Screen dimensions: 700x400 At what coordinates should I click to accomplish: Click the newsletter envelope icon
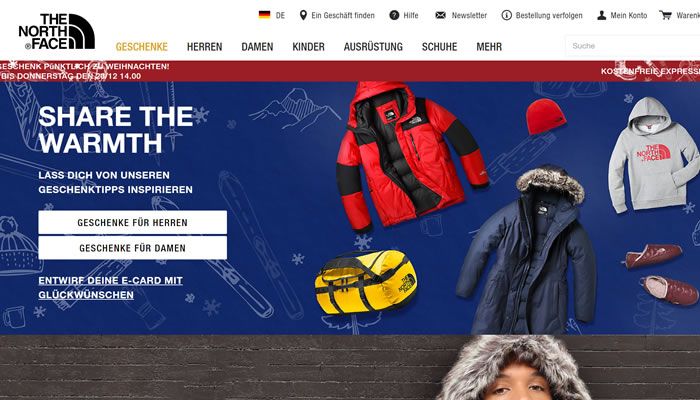(x=440, y=15)
